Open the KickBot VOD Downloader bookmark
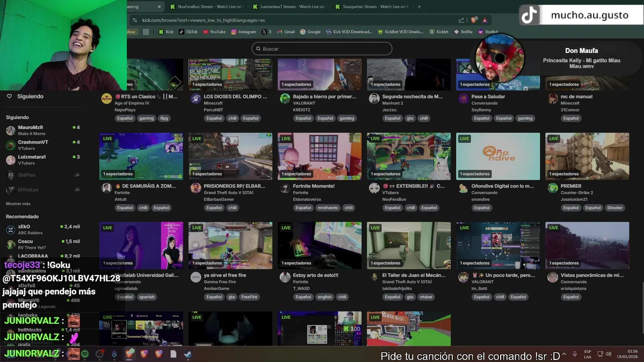The image size is (644, 362). [x=400, y=32]
